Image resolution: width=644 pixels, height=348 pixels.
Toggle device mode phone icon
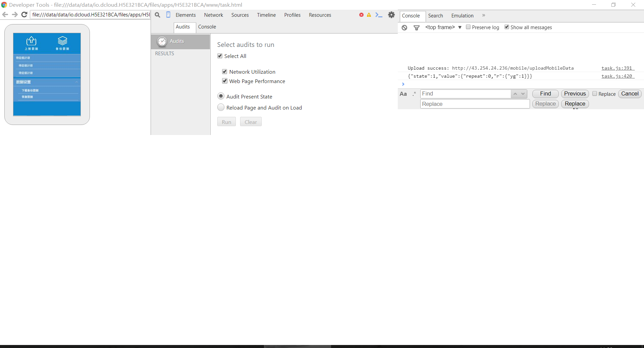[168, 15]
